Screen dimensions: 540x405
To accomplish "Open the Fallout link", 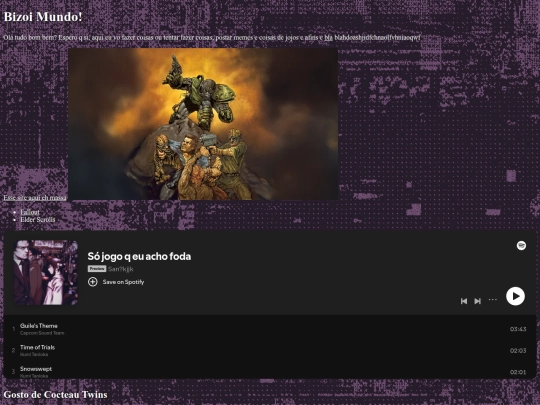I will [30, 212].
